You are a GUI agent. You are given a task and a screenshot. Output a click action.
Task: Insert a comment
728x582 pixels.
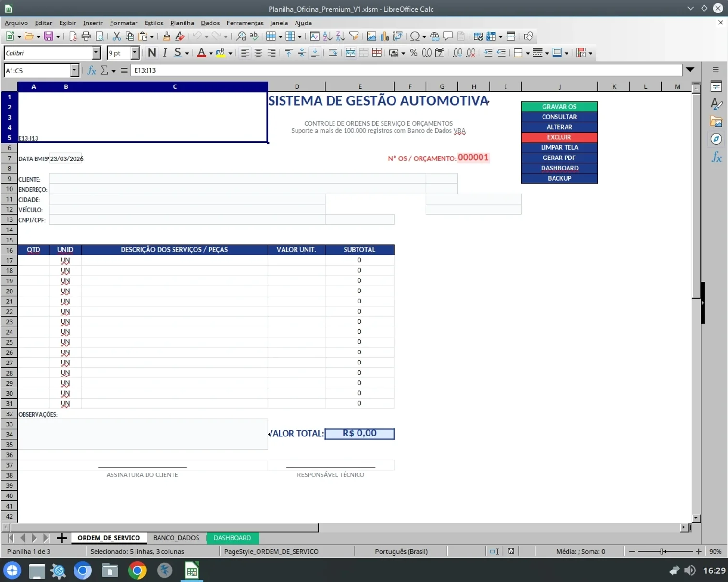[448, 36]
